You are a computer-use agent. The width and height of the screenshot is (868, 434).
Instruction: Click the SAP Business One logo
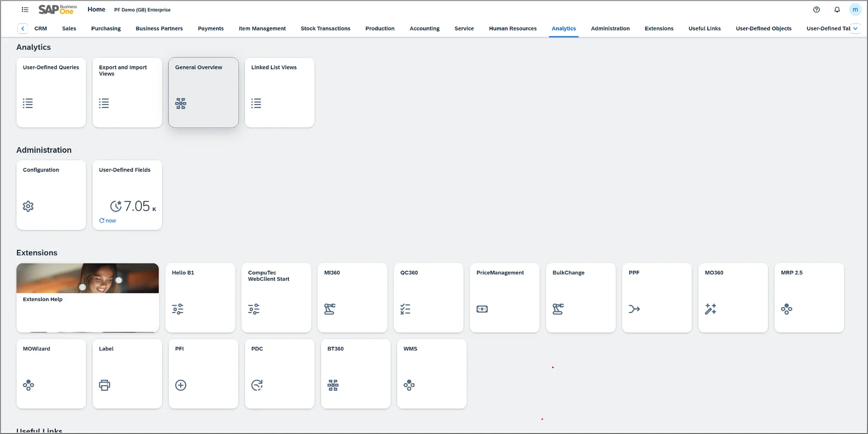click(x=58, y=10)
